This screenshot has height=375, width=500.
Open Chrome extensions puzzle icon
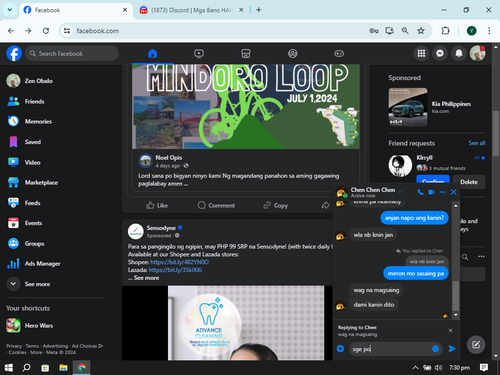(446, 31)
